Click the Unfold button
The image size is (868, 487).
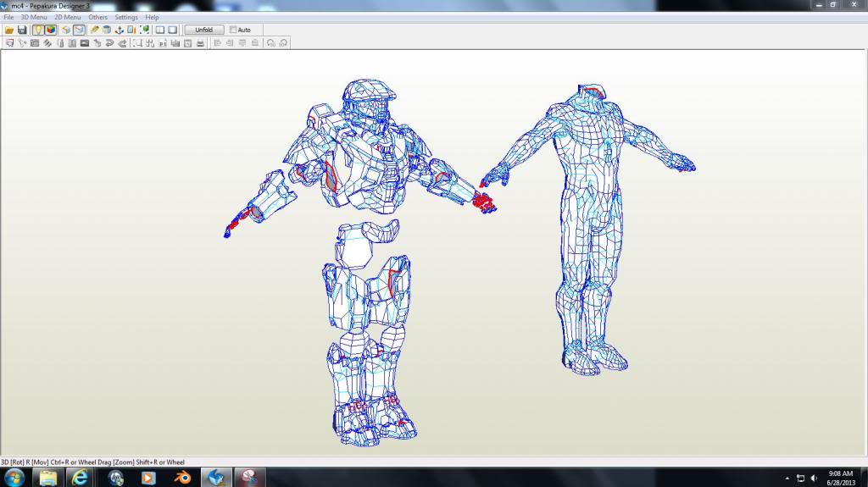pos(203,30)
